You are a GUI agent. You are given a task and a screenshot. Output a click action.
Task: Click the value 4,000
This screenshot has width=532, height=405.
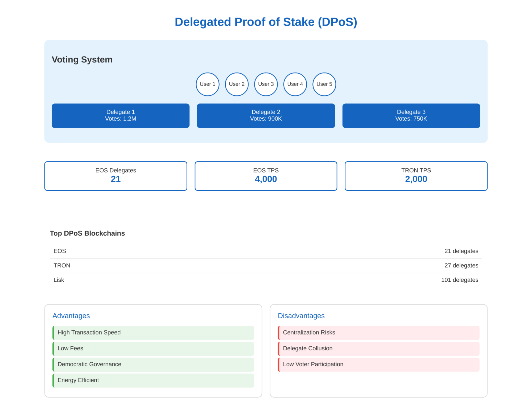[266, 179]
